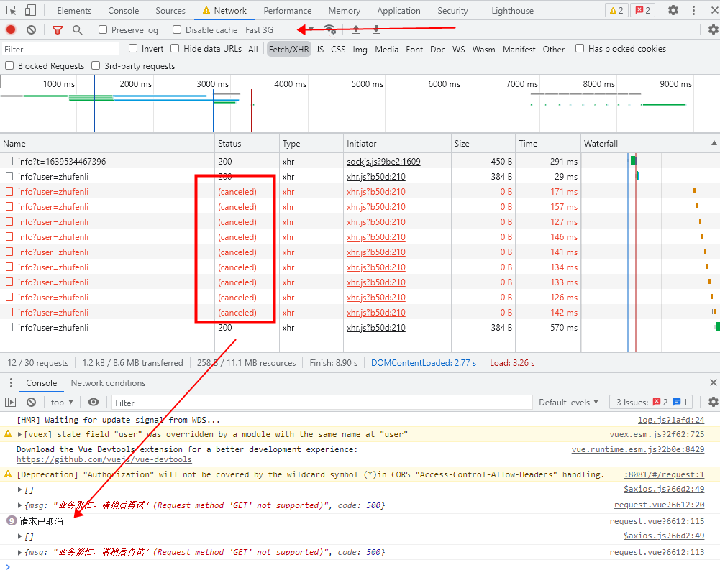Click the red record network log button

(x=11, y=30)
